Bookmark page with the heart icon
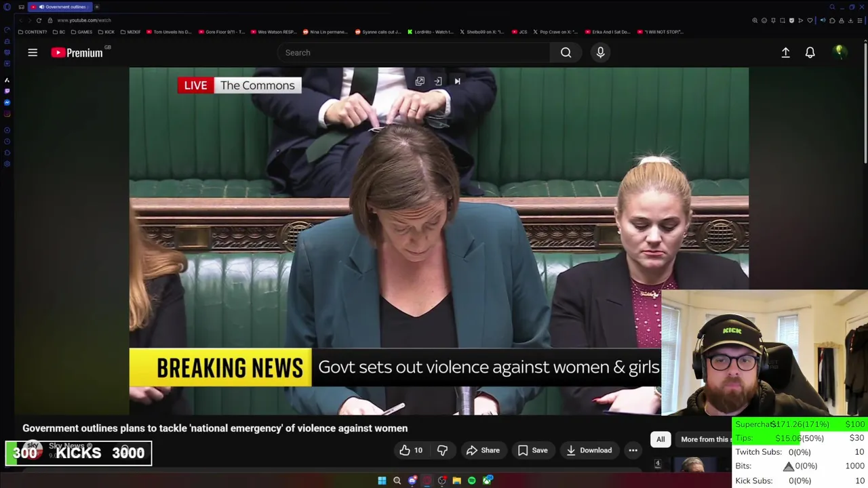 (x=810, y=20)
